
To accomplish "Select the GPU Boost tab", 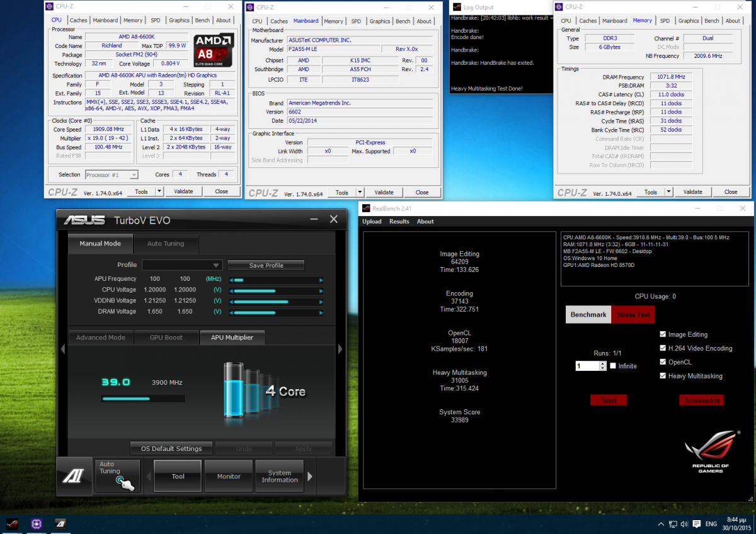I will coord(165,338).
